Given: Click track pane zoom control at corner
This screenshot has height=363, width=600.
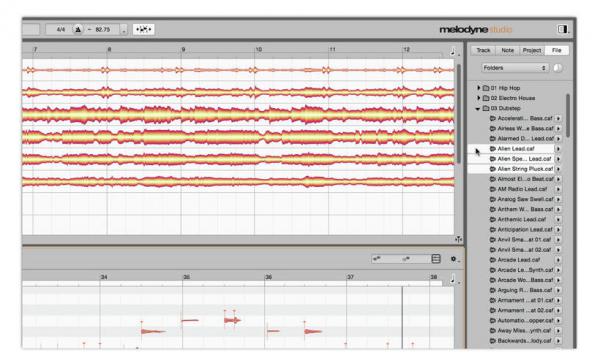Looking at the screenshot, I should (458, 239).
